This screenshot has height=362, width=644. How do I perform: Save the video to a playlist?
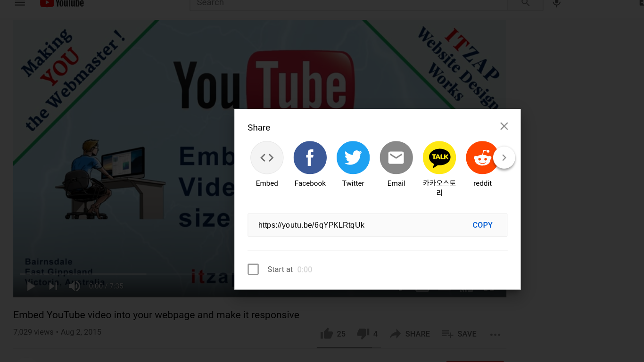[459, 334]
